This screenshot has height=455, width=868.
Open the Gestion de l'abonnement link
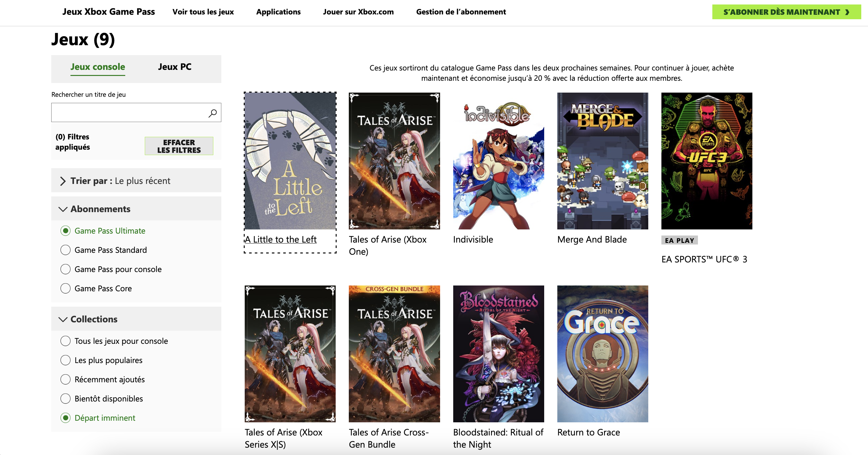(x=461, y=12)
